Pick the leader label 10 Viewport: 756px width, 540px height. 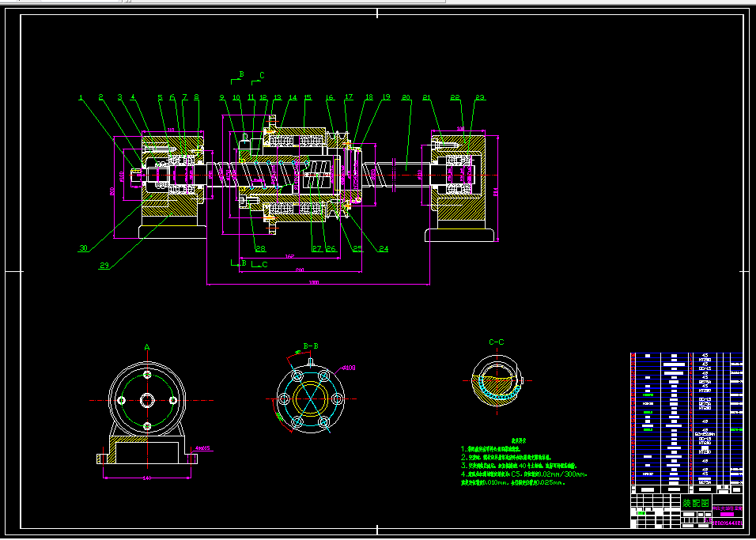236,97
